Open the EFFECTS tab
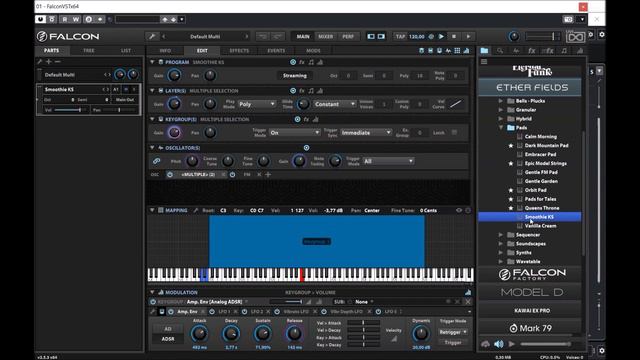The width and height of the screenshot is (640, 360). 239,51
